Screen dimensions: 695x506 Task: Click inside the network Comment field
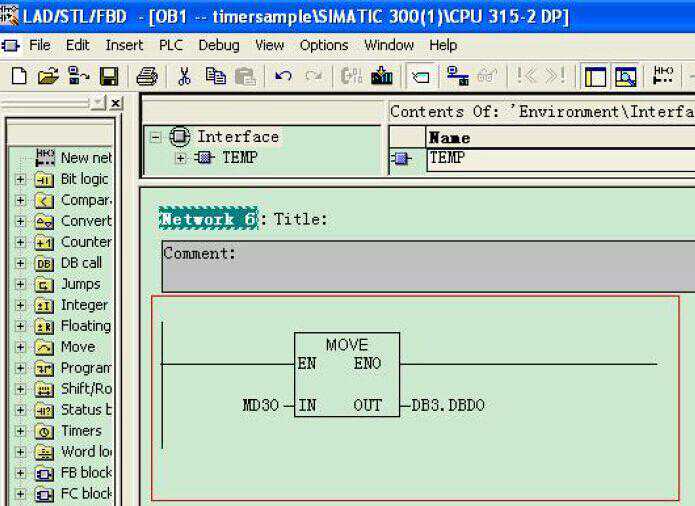pyautogui.click(x=420, y=266)
